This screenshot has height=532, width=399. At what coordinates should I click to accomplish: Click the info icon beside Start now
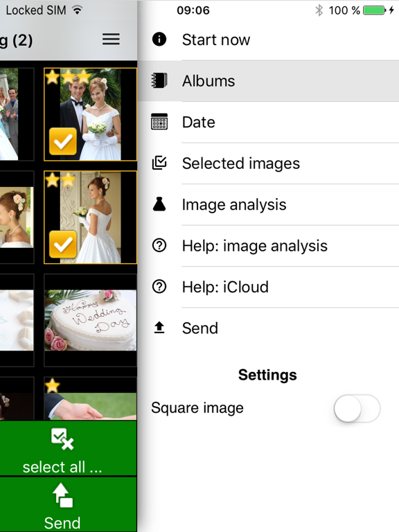(159, 39)
